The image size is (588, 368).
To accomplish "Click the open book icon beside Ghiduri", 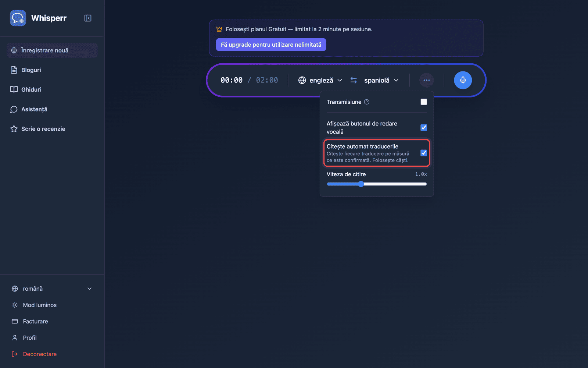I will [x=14, y=89].
